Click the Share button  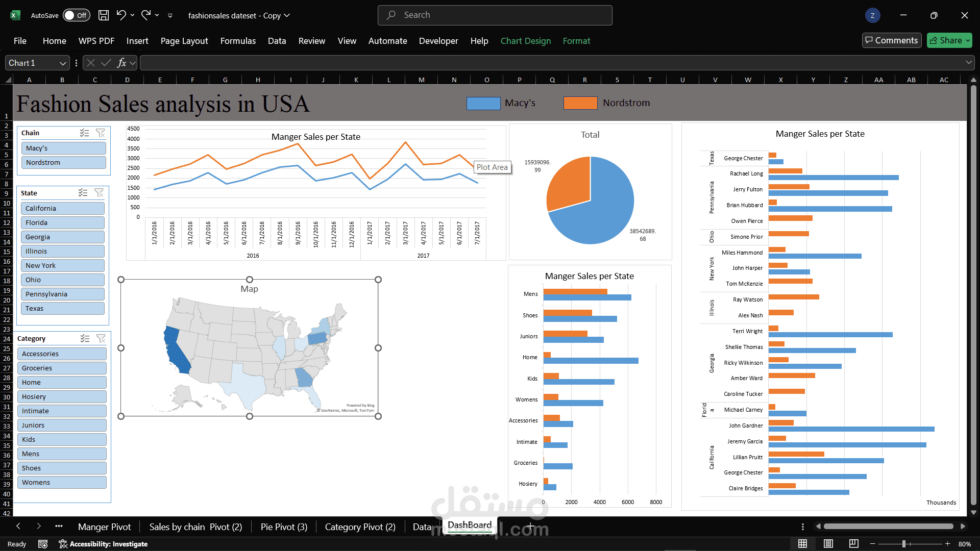click(x=949, y=40)
